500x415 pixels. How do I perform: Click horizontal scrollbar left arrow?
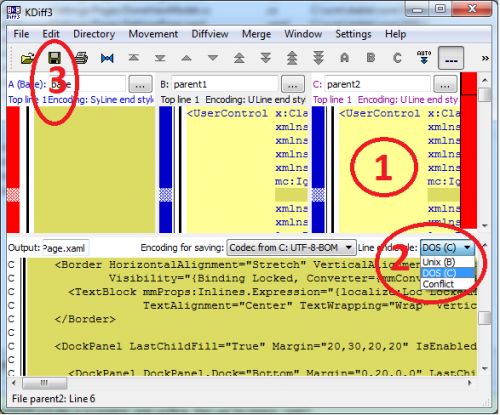[14, 383]
